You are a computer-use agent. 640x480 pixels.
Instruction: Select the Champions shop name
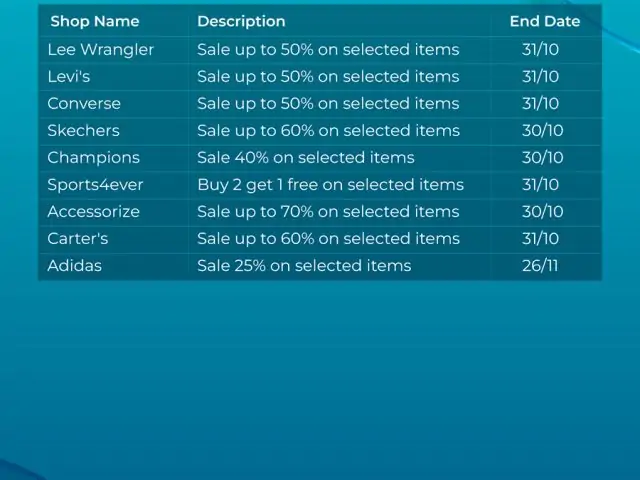click(x=93, y=158)
